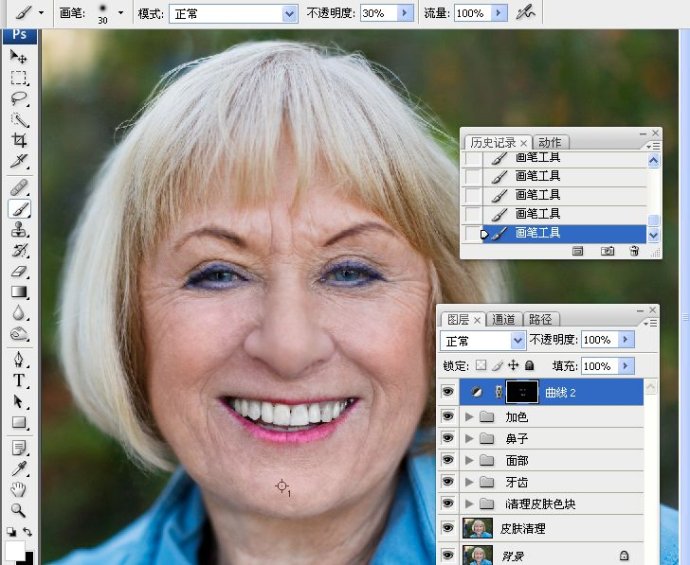Select the Eyedropper tool
The width and height of the screenshot is (690, 565).
(x=18, y=469)
